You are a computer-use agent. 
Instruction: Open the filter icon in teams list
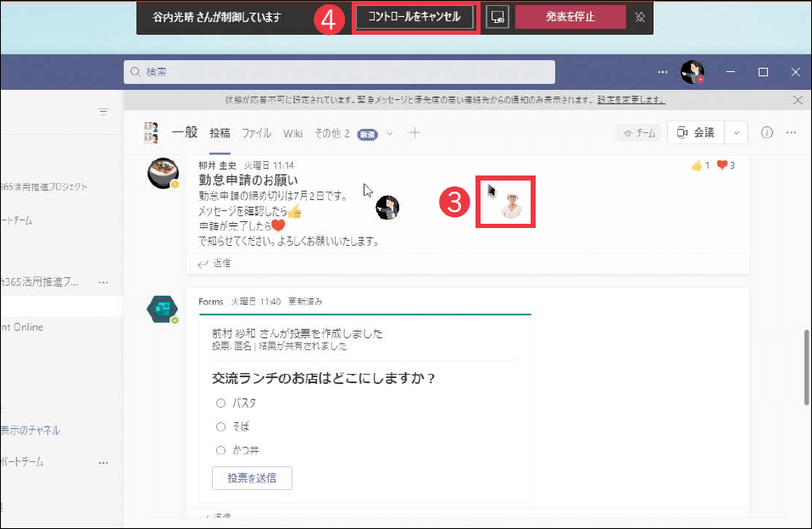[103, 112]
